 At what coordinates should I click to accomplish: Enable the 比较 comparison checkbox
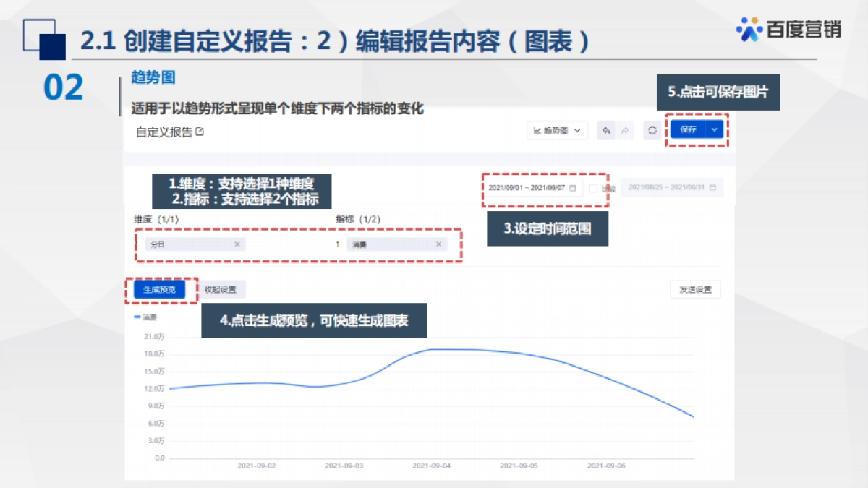[x=594, y=188]
